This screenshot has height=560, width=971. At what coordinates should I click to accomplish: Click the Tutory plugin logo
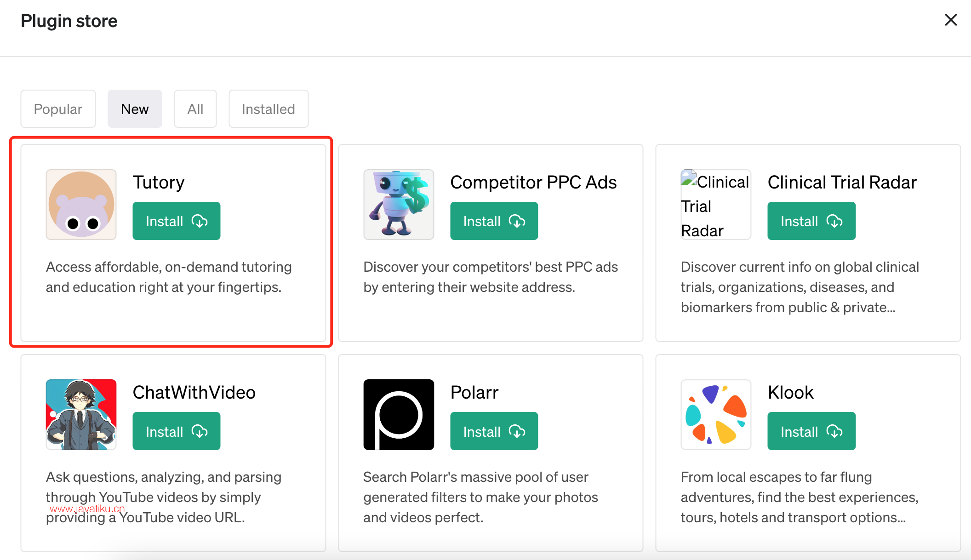pyautogui.click(x=81, y=205)
